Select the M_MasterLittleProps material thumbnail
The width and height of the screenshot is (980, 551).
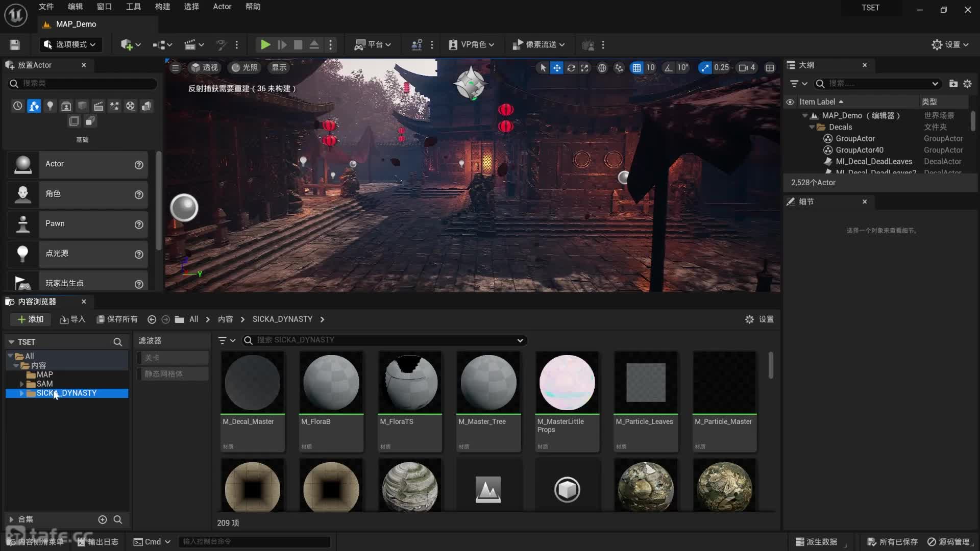coord(567,402)
